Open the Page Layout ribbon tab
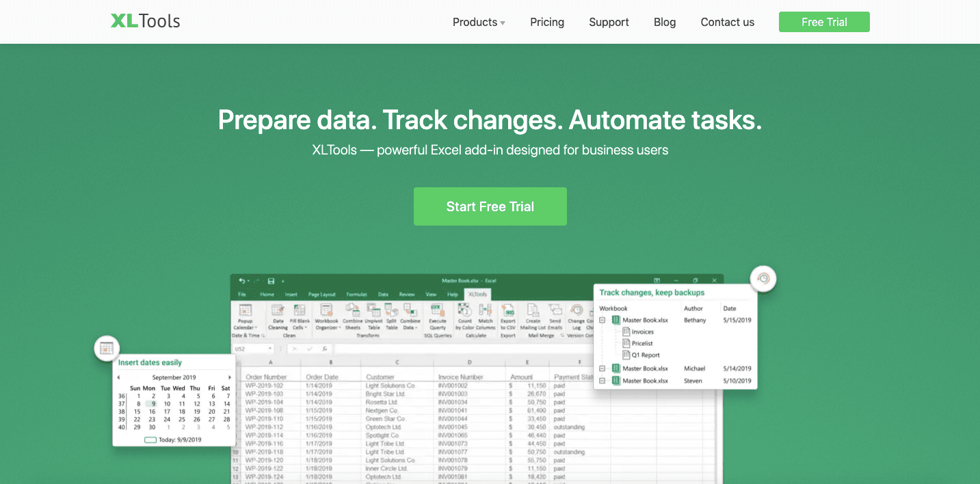Image resolution: width=980 pixels, height=484 pixels. coord(322,295)
